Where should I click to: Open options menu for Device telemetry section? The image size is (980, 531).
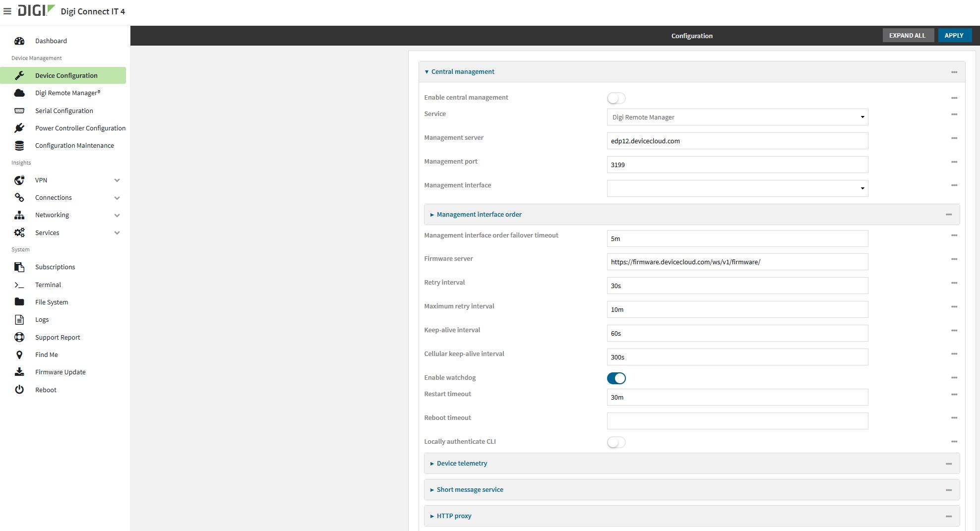point(949,464)
